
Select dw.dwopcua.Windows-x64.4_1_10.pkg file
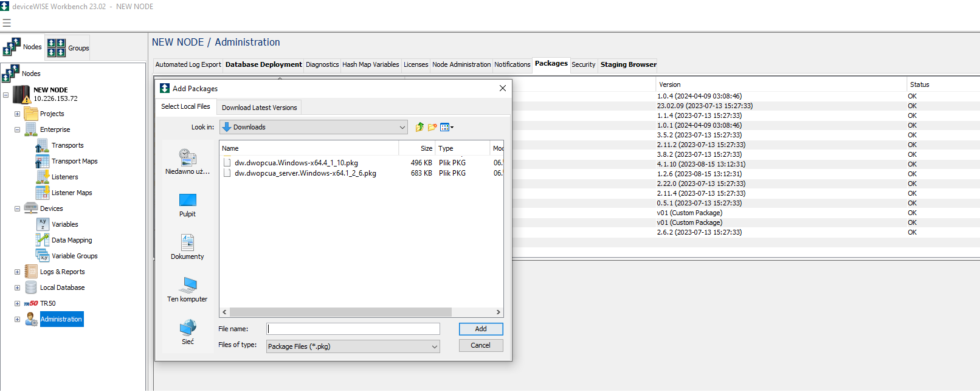pos(296,163)
